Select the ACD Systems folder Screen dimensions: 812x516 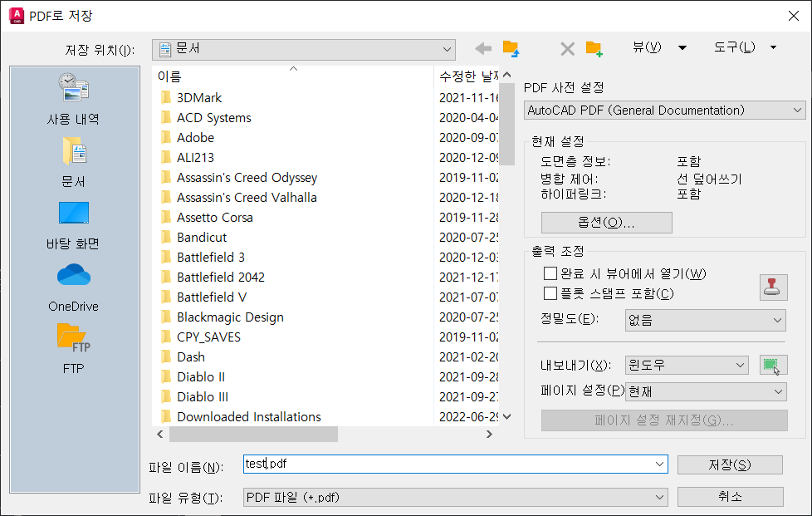point(206,118)
